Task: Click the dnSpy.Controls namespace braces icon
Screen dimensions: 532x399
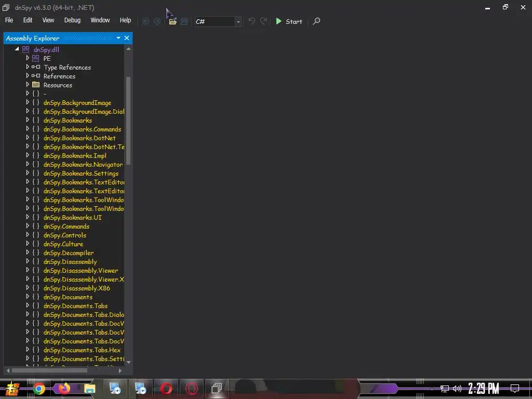Action: click(36, 235)
